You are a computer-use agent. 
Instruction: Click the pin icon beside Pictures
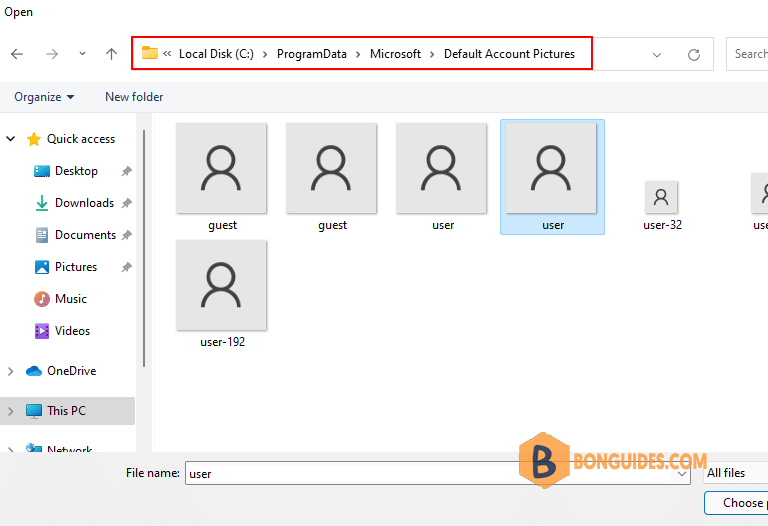point(126,267)
